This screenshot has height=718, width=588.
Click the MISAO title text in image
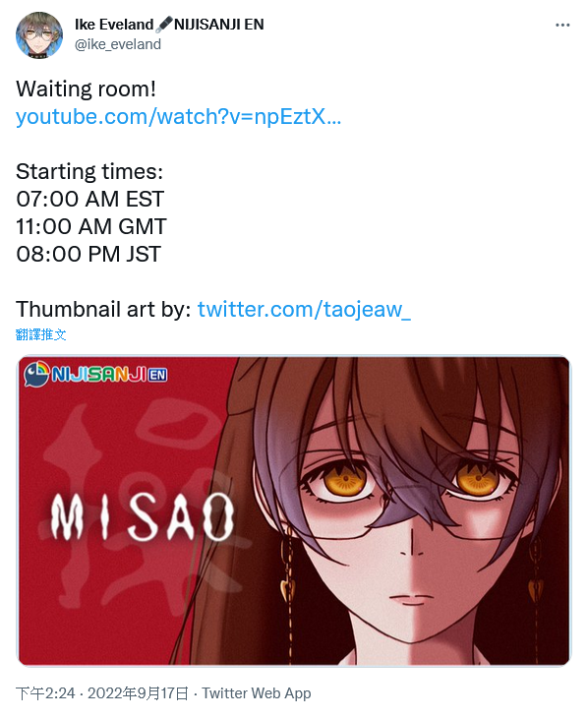coord(143,517)
